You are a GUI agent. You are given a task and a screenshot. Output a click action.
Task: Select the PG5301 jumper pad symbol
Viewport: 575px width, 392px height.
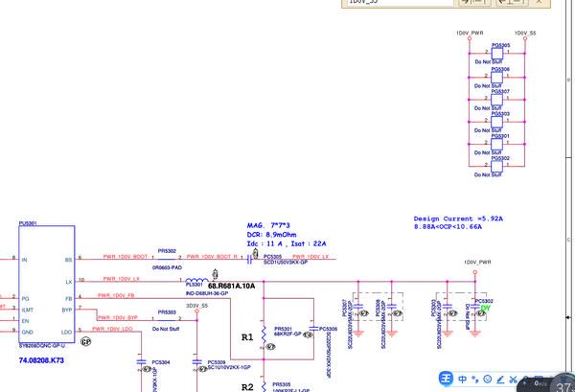[496, 144]
